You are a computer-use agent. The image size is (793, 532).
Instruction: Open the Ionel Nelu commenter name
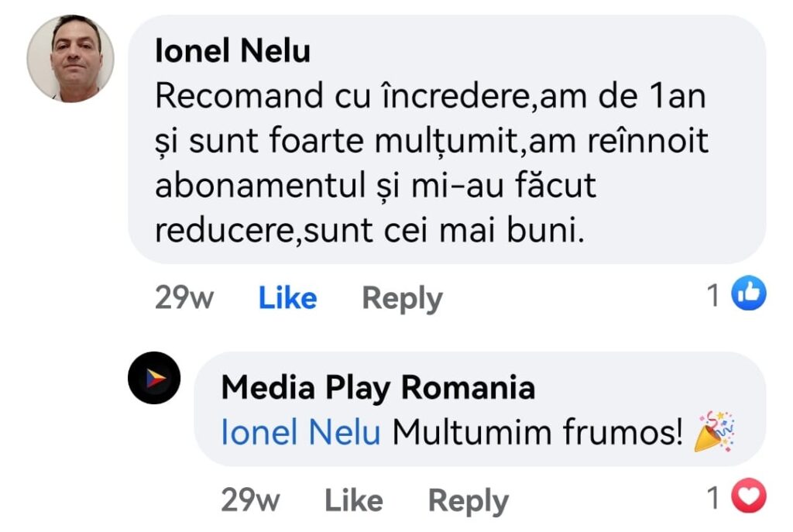[232, 51]
